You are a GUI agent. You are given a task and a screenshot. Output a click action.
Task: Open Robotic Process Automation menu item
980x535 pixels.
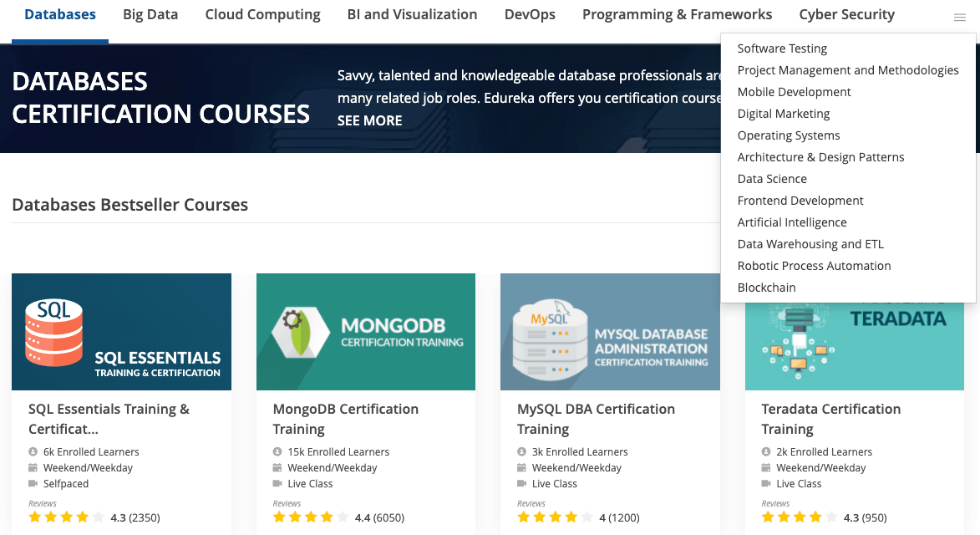coord(815,266)
